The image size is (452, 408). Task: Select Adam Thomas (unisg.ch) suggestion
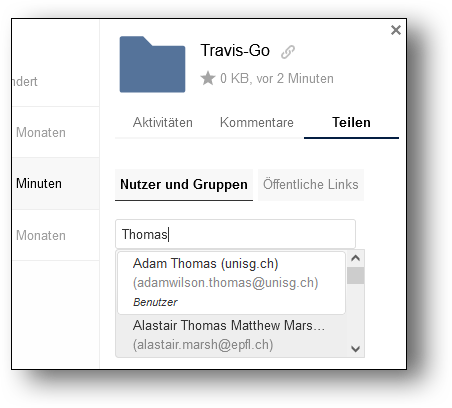pyautogui.click(x=232, y=283)
